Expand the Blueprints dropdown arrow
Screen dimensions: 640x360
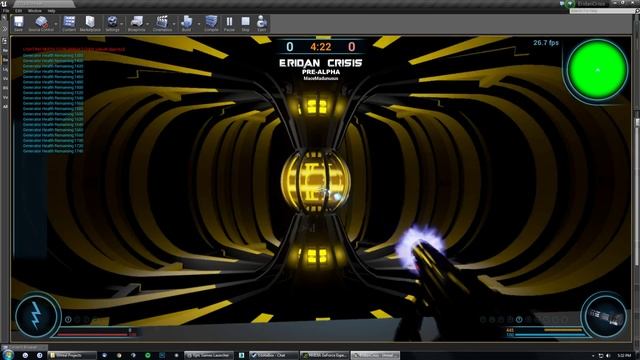coord(148,24)
